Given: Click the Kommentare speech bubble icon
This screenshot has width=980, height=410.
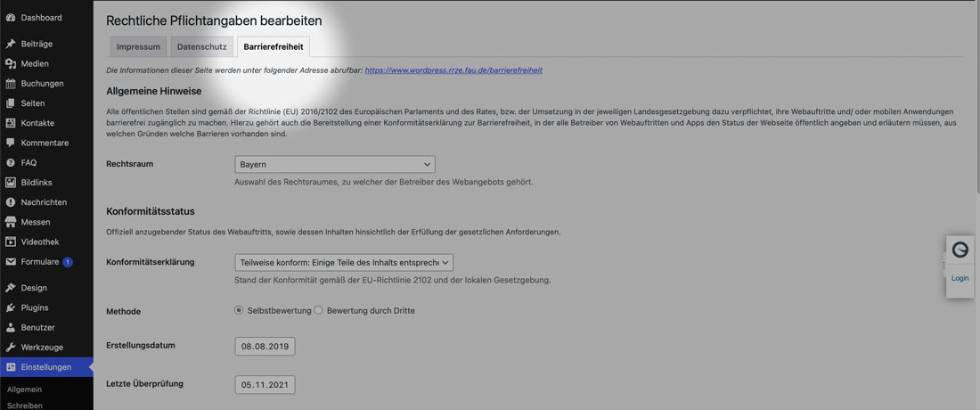Looking at the screenshot, I should pos(11,143).
